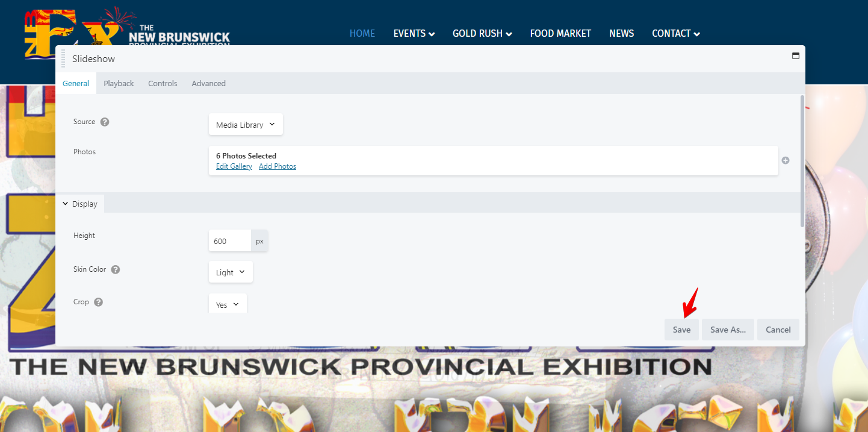Save the slideshow settings
Screen dimensions: 868x432
681,330
